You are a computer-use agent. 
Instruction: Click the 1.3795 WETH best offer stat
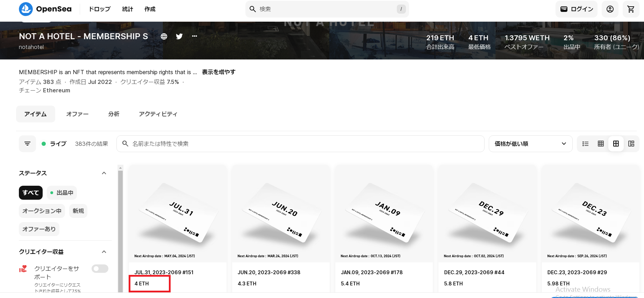click(527, 42)
